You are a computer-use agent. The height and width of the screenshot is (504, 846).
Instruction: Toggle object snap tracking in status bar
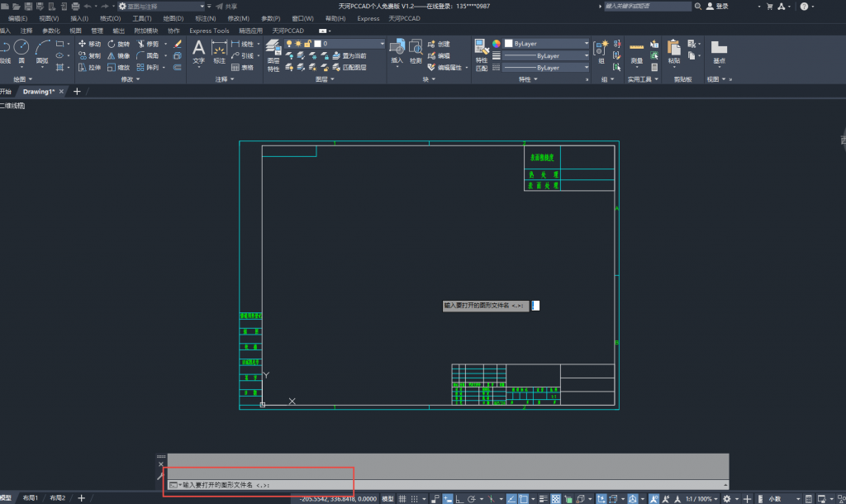click(511, 499)
